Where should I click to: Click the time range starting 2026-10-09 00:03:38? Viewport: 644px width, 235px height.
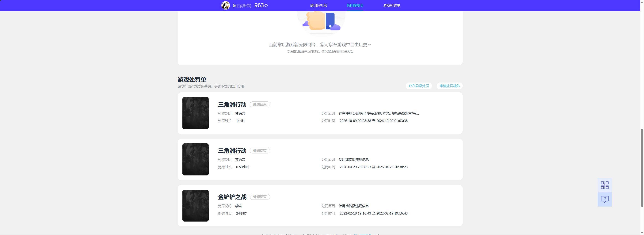tap(374, 121)
